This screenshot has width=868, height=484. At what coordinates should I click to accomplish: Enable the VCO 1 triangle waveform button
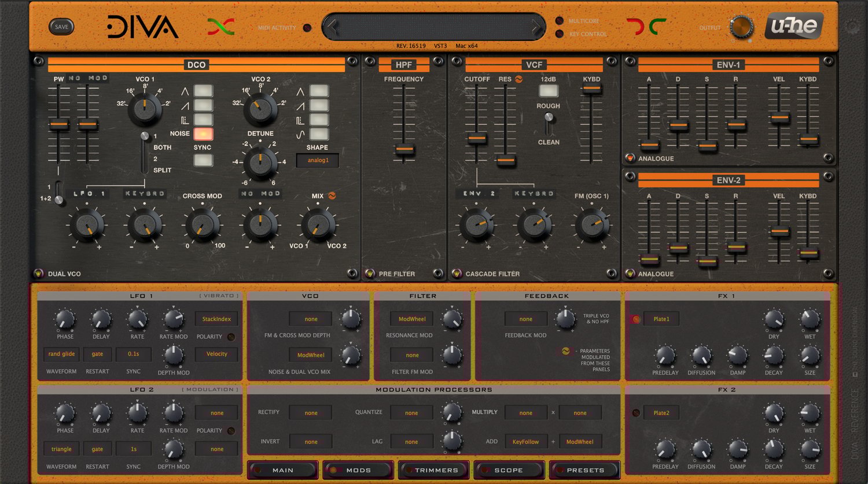(203, 91)
